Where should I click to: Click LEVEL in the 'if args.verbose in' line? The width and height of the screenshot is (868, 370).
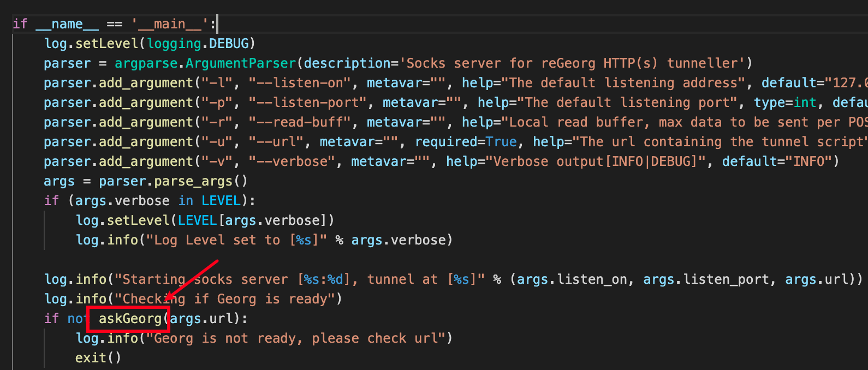[221, 201]
